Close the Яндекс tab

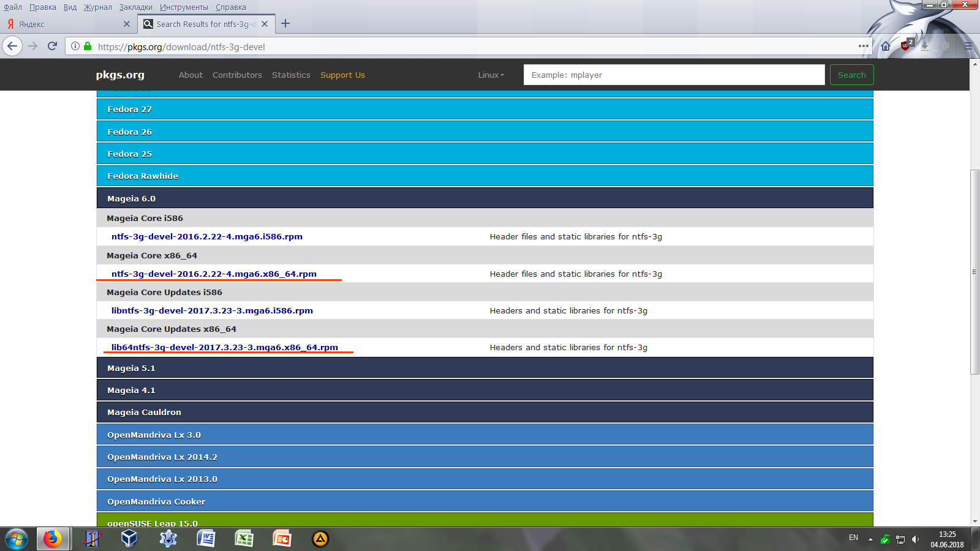click(x=127, y=24)
